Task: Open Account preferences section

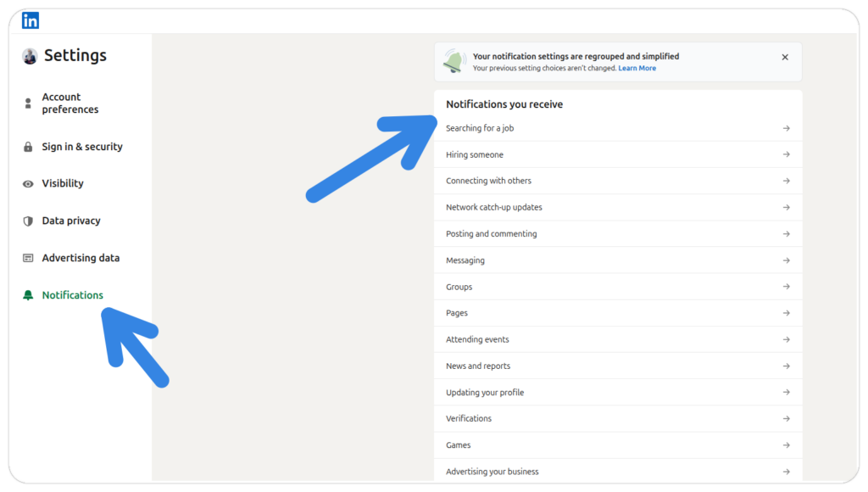Action: coord(70,103)
